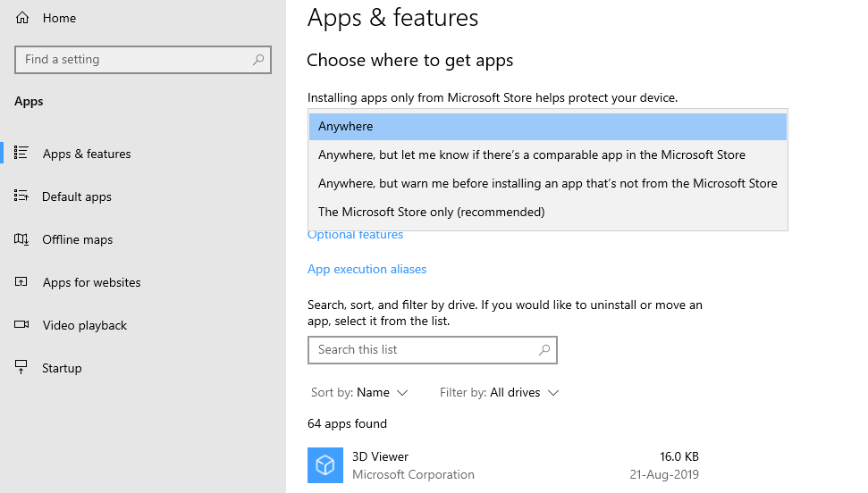Click magnifier icon in Search this list

[544, 350]
